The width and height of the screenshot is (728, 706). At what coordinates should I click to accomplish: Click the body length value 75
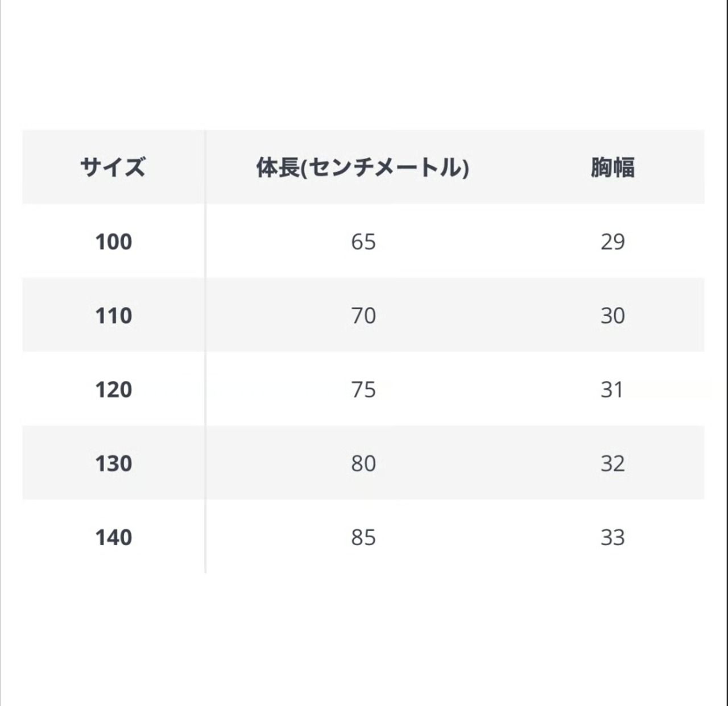tap(363, 389)
